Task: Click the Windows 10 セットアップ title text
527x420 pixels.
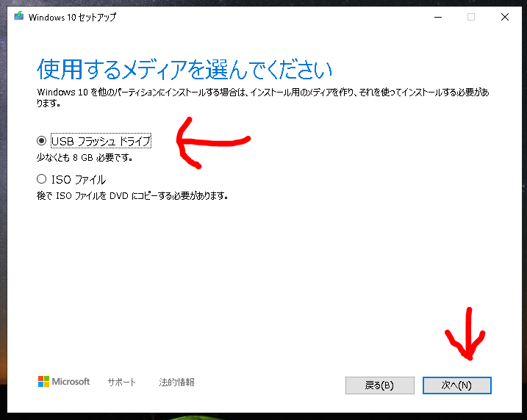Action: [x=72, y=17]
